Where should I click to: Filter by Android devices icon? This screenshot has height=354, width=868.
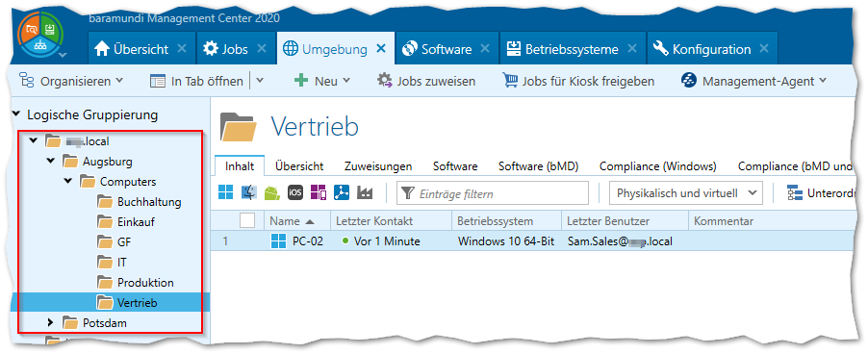[271, 193]
